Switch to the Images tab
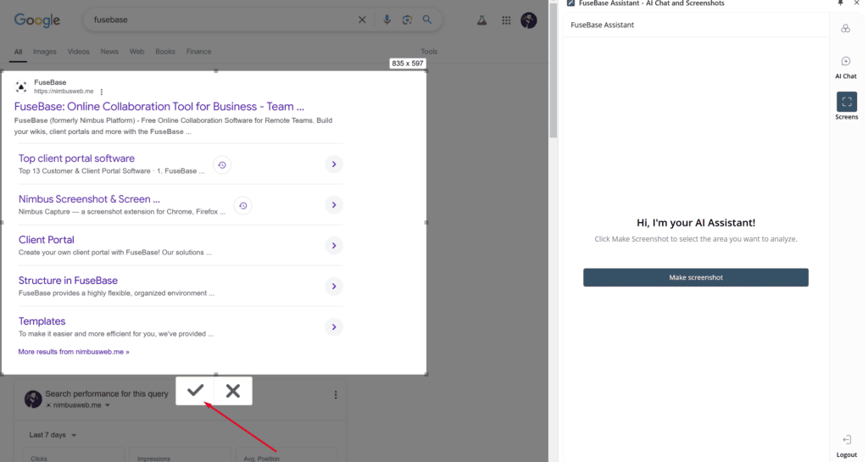868x462 pixels. pos(45,52)
